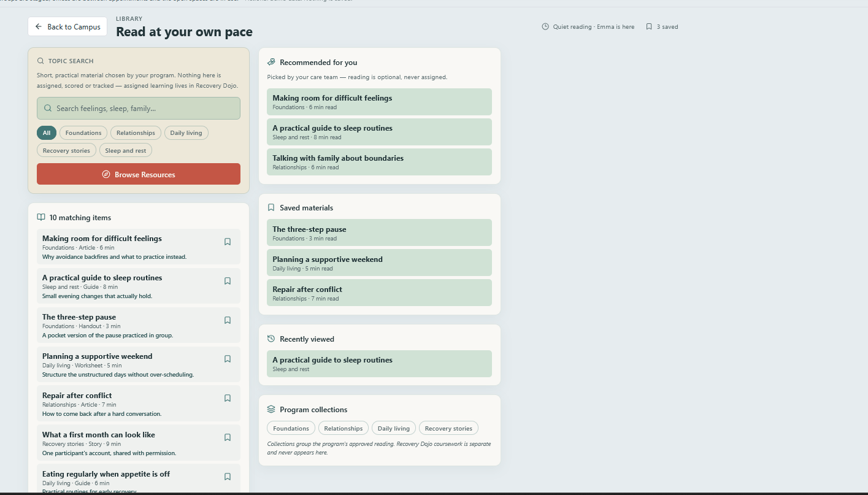Click the bookmark icon beside '3 saved'
Image resolution: width=868 pixels, height=495 pixels.
(649, 26)
